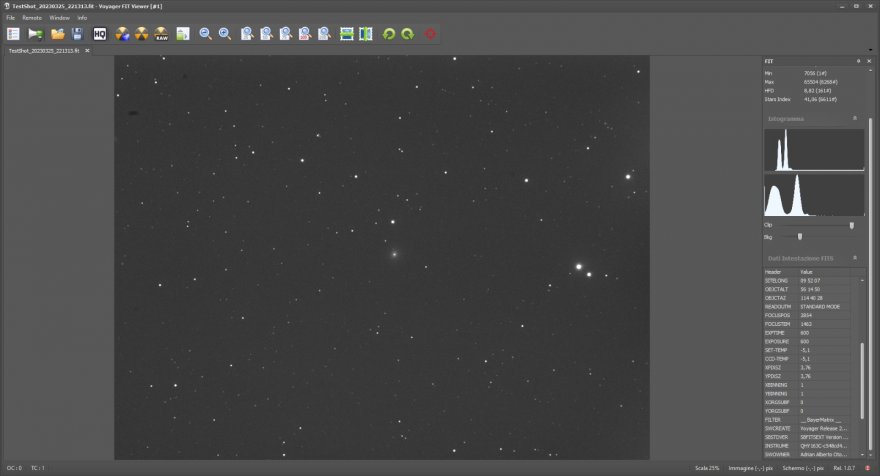Collapse the Istogramma section
880x476 pixels.
(854, 118)
